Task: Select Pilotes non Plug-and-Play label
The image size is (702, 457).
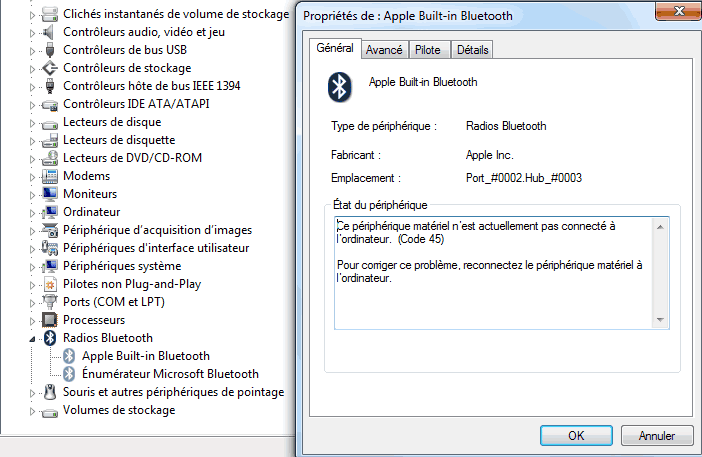Action: click(x=132, y=284)
